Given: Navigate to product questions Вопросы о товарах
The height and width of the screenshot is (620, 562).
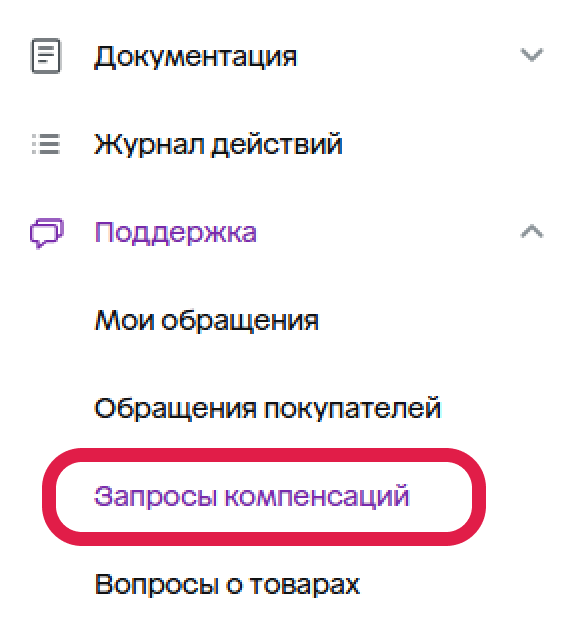Looking at the screenshot, I should coord(227,584).
